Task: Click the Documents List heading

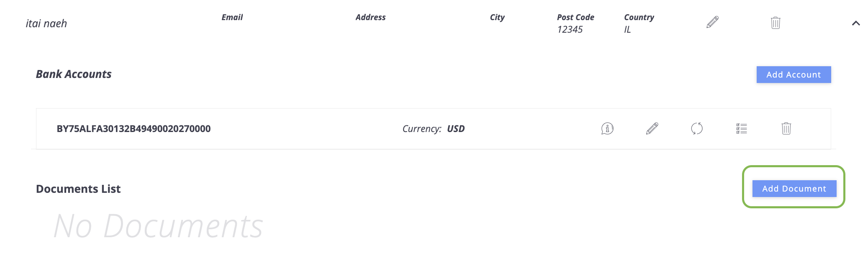Action: pos(78,189)
